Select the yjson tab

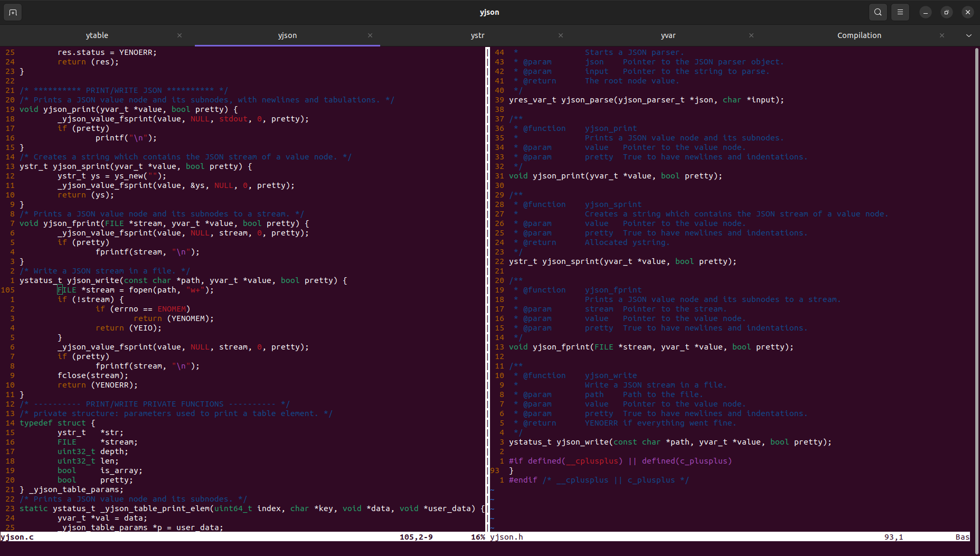(x=287, y=35)
